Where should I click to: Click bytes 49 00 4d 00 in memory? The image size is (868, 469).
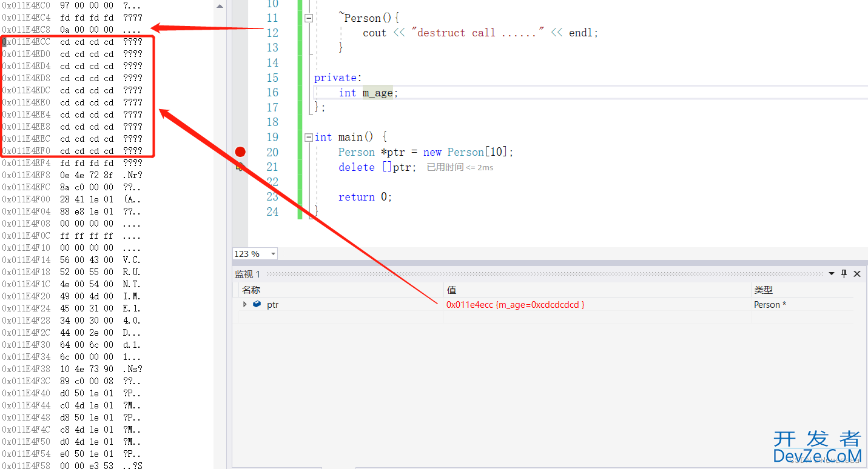coord(87,296)
